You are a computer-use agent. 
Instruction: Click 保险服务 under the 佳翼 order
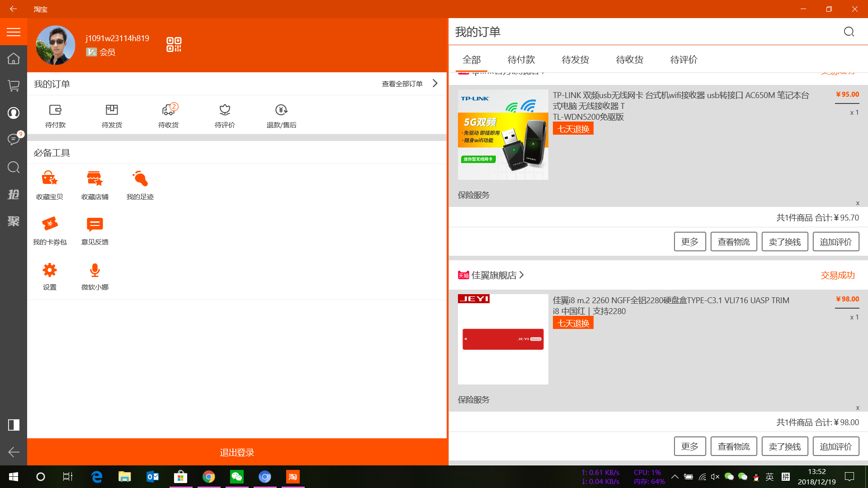474,399
